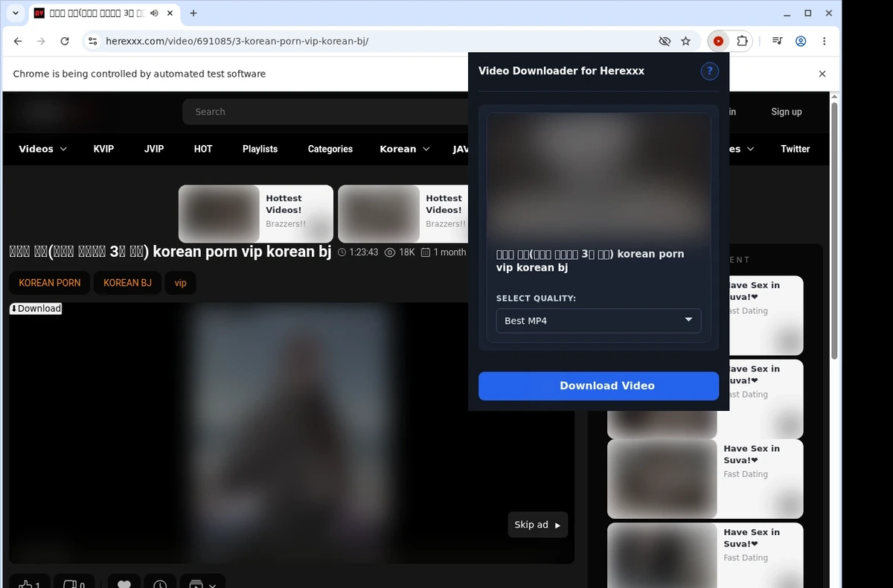The image size is (893, 588).
Task: Open the Best MP4 quality dropdown
Action: [598, 321]
